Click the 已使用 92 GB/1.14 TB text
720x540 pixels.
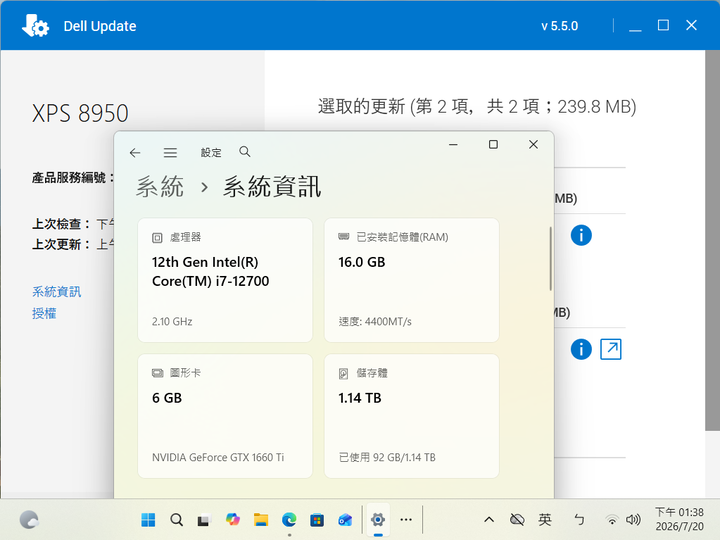(x=387, y=457)
